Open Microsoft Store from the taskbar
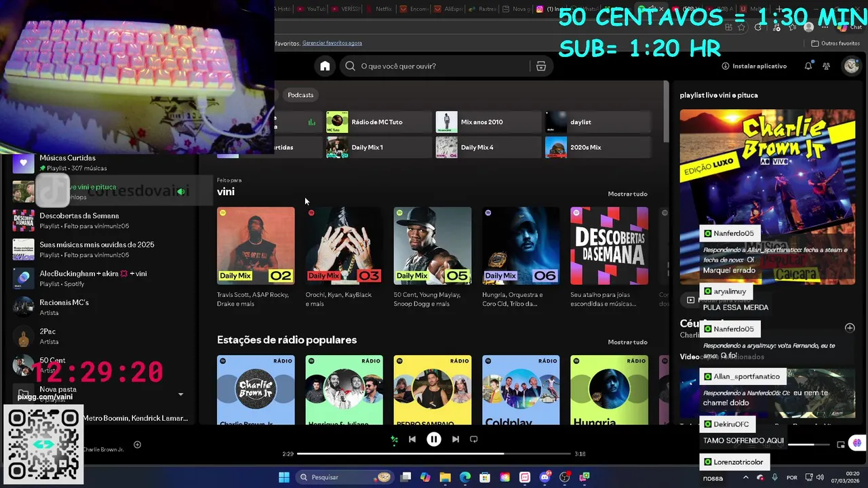Image resolution: width=868 pixels, height=488 pixels. [x=485, y=477]
